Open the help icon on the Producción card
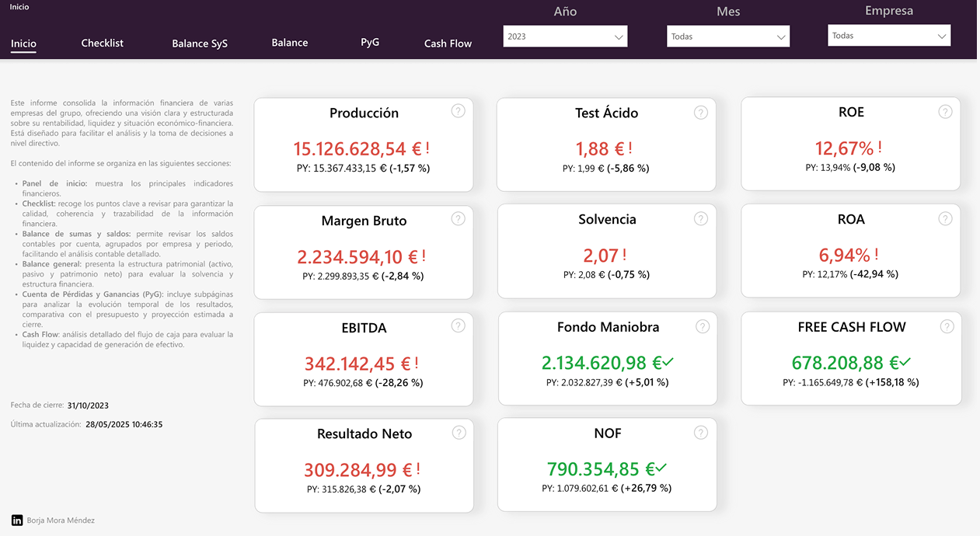Image resolution: width=980 pixels, height=536 pixels. (458, 111)
